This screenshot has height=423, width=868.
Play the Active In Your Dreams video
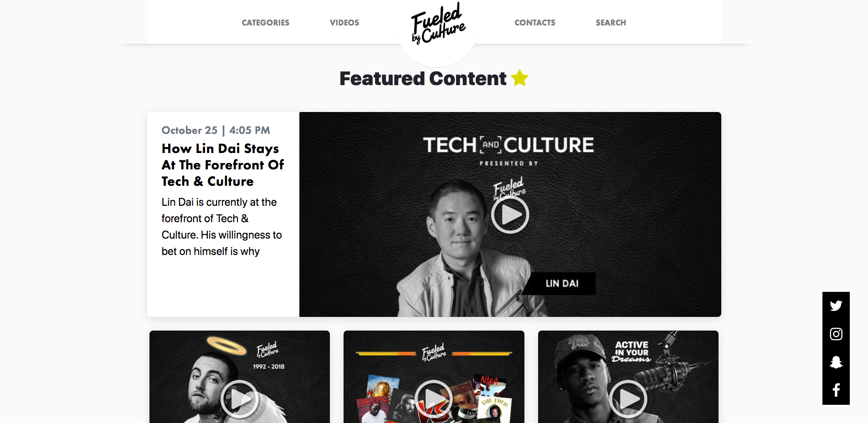(628, 399)
